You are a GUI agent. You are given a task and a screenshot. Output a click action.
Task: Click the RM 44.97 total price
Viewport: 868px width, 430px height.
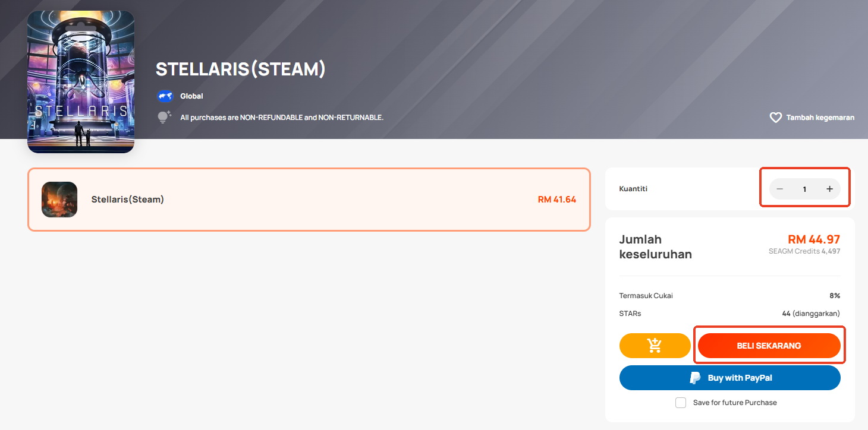click(814, 239)
